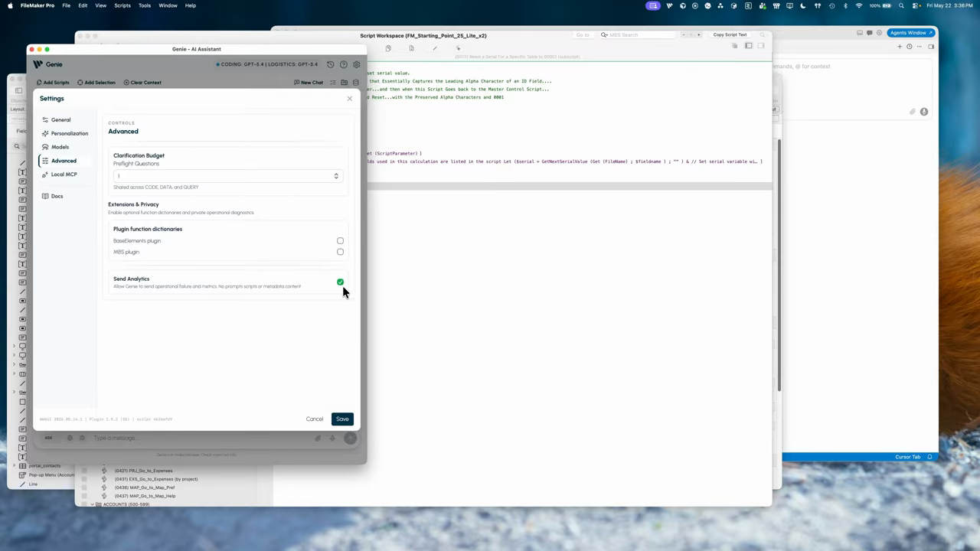The width and height of the screenshot is (980, 551).
Task: Click the ASK mode selector
Action: coord(48,438)
